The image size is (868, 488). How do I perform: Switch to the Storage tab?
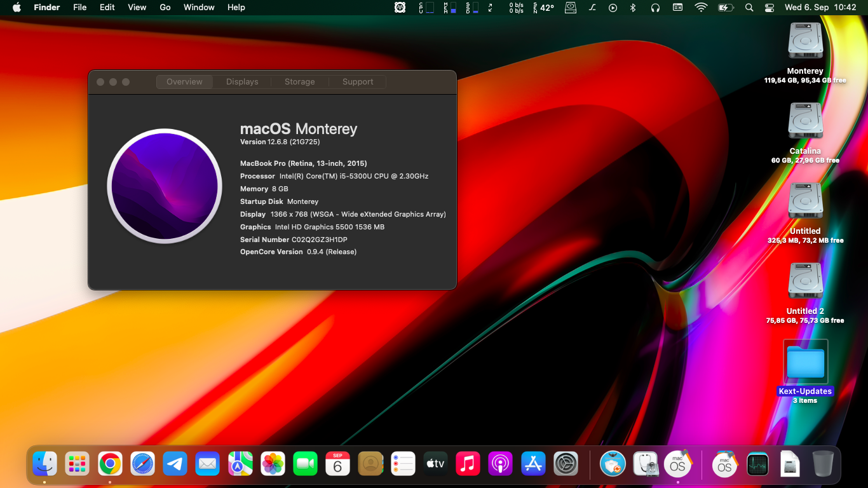point(299,81)
